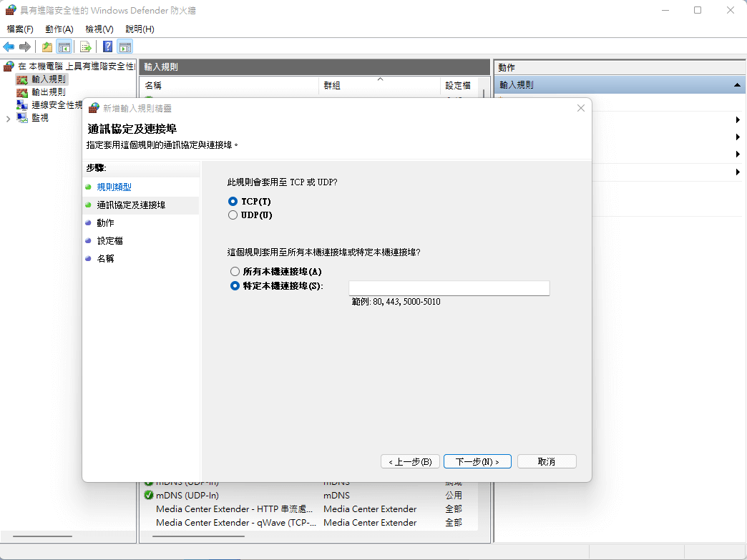Open the 說明(H) menu
747x560 pixels.
click(140, 29)
